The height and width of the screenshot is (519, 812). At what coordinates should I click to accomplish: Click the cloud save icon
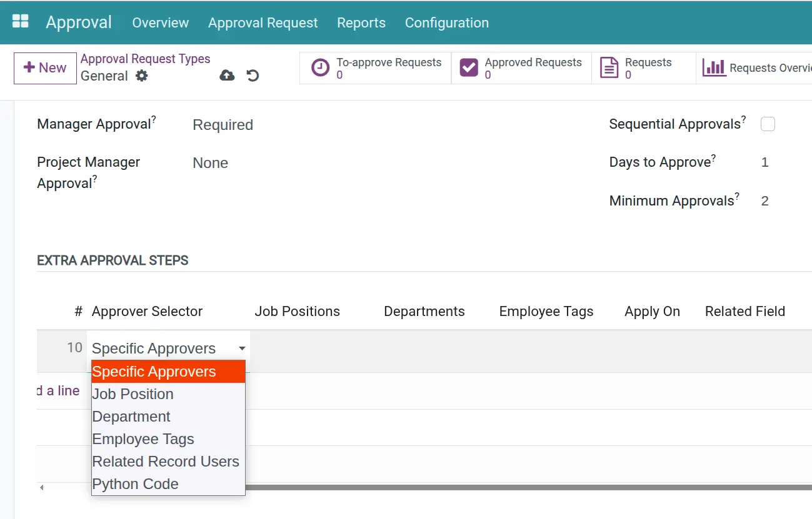pos(227,76)
